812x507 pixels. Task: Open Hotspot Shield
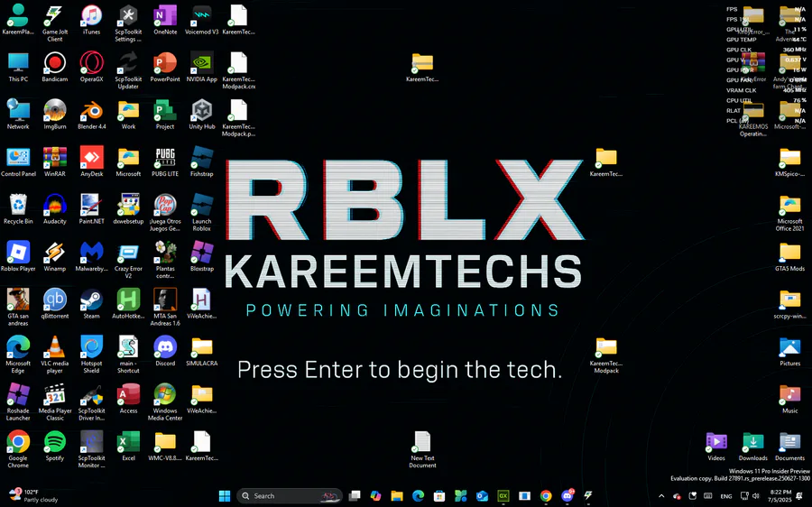pos(92,355)
